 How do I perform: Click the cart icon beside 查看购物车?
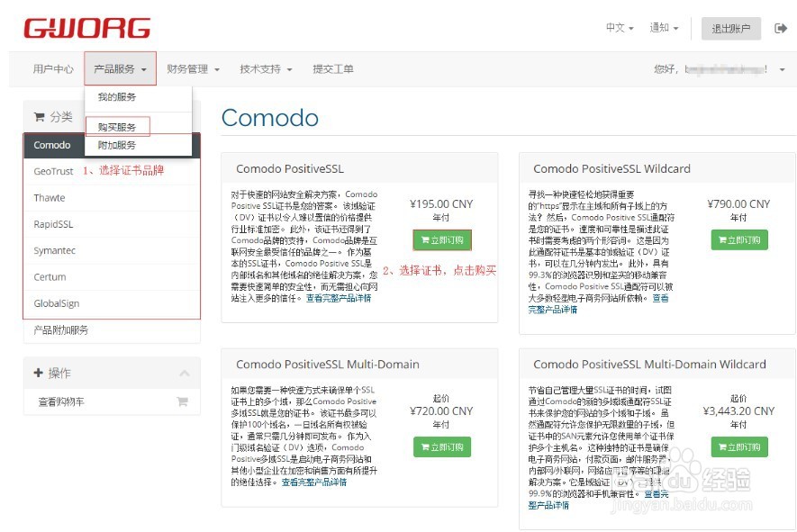(x=183, y=401)
